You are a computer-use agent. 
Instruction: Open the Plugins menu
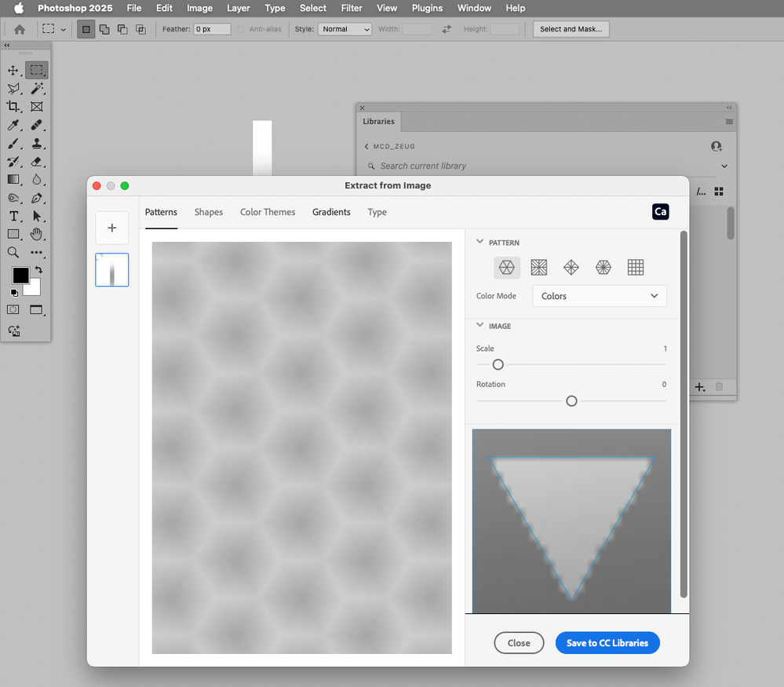click(427, 8)
